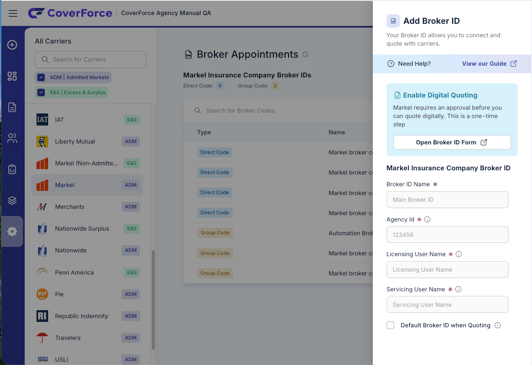Click the Nationwide Surplus carrier logo
The height and width of the screenshot is (365, 532).
coord(42,229)
